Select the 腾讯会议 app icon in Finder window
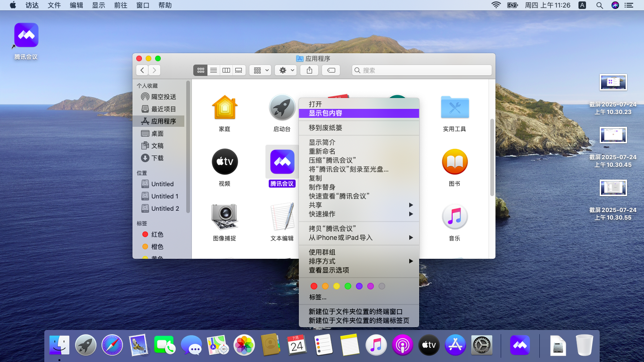This screenshot has height=362, width=644. click(282, 162)
